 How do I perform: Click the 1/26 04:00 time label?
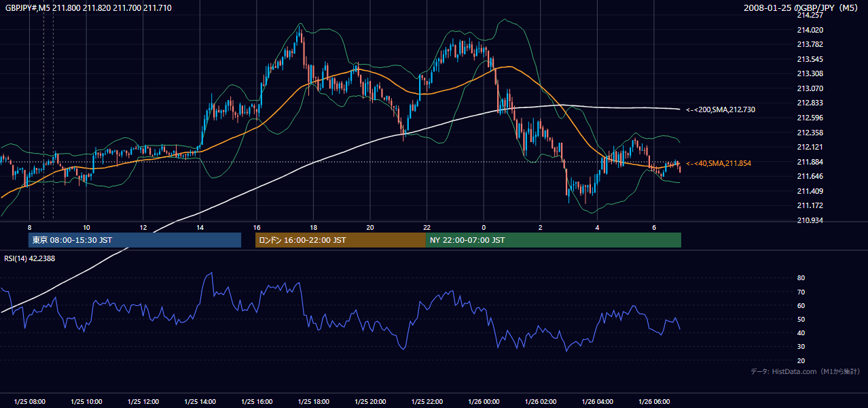point(597,401)
